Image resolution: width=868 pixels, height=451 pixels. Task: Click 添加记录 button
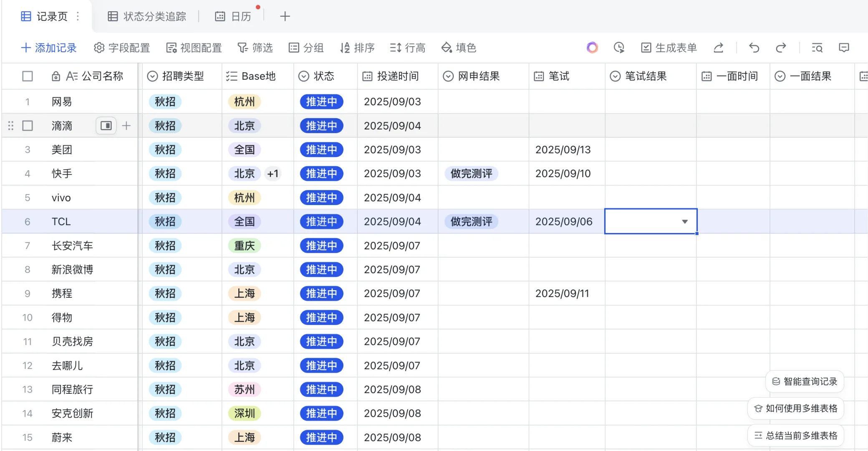point(49,48)
